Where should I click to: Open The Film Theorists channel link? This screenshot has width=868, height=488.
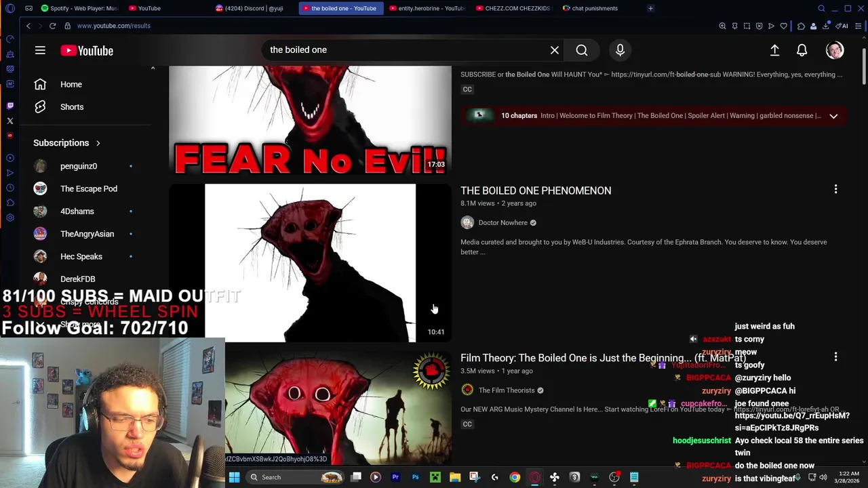pos(507,390)
